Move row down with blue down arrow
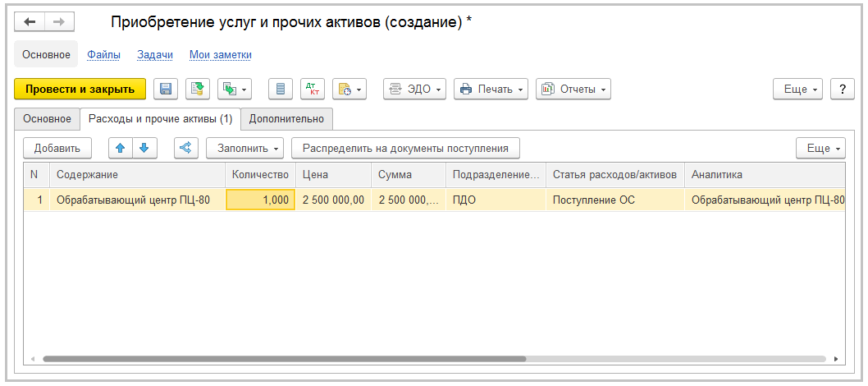This screenshot has width=868, height=386. coord(145,148)
